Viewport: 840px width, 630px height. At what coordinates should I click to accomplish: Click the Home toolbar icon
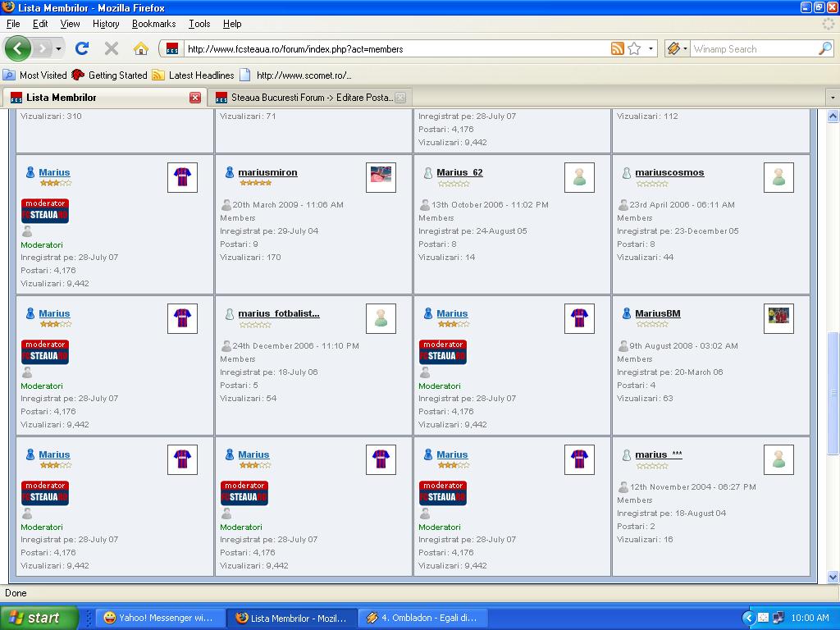[x=141, y=48]
